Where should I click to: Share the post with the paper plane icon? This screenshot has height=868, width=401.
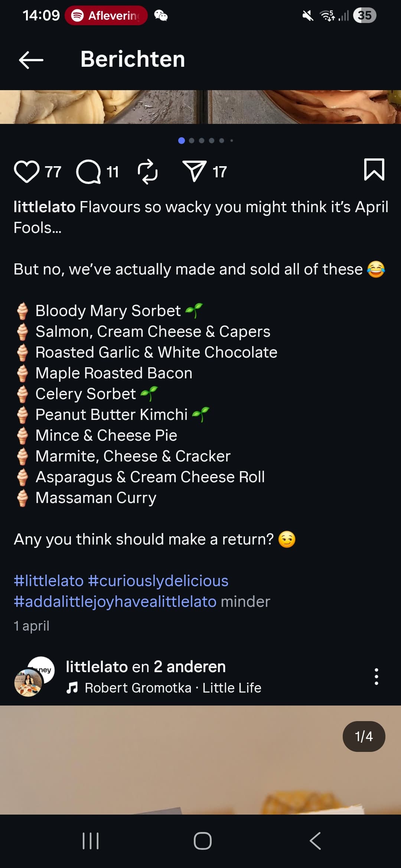(x=194, y=171)
